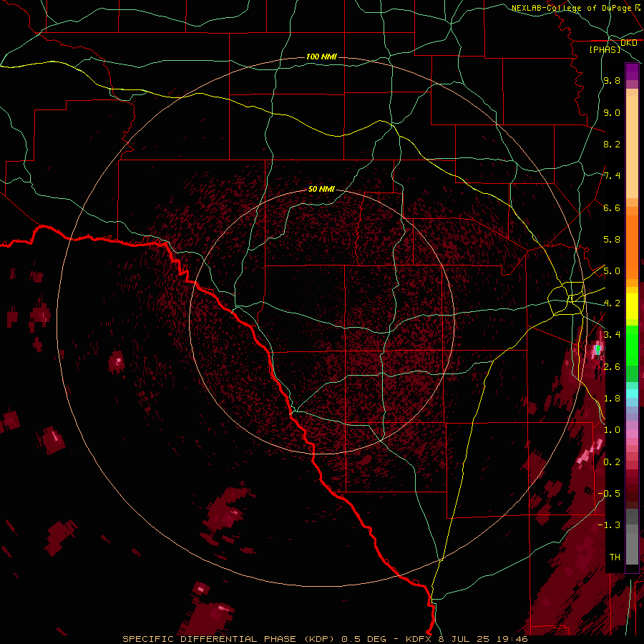Viewport: 644px width, 644px height.
Task: Click the 50 NMI range ring label
Action: (321, 189)
